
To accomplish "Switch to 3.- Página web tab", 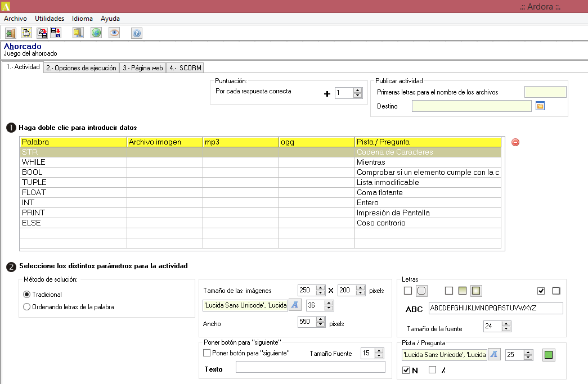I will [x=143, y=68].
